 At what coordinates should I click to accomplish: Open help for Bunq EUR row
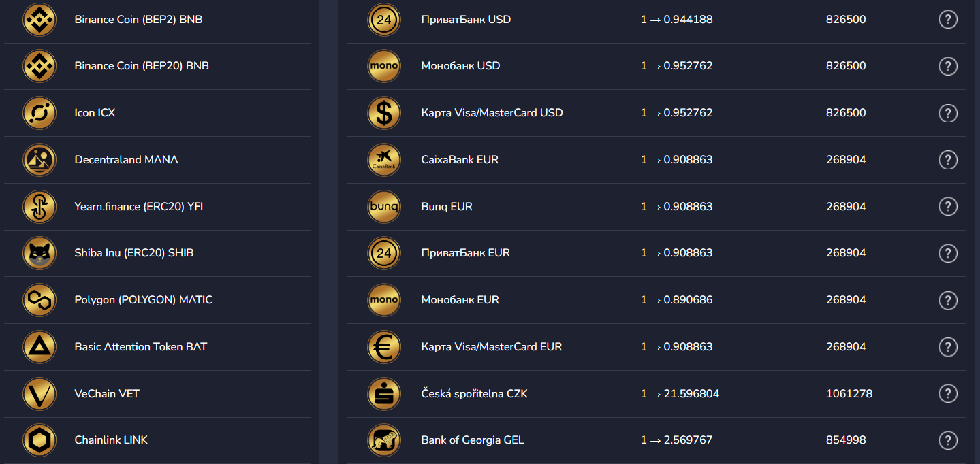[x=948, y=206]
